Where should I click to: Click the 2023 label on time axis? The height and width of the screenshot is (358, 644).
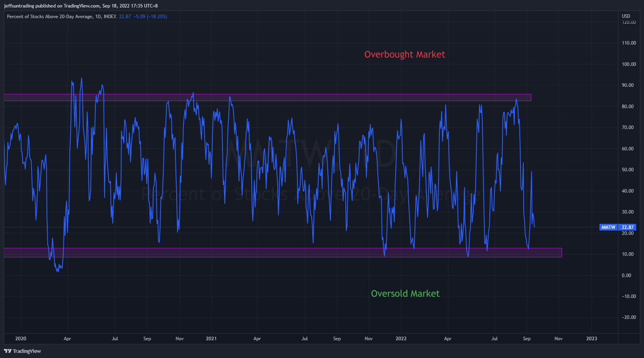592,339
